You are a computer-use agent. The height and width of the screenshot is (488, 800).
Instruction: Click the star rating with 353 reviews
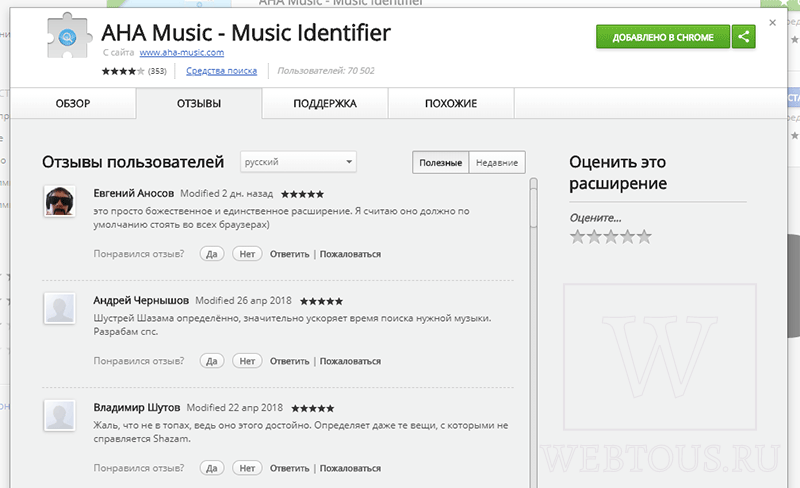[134, 71]
